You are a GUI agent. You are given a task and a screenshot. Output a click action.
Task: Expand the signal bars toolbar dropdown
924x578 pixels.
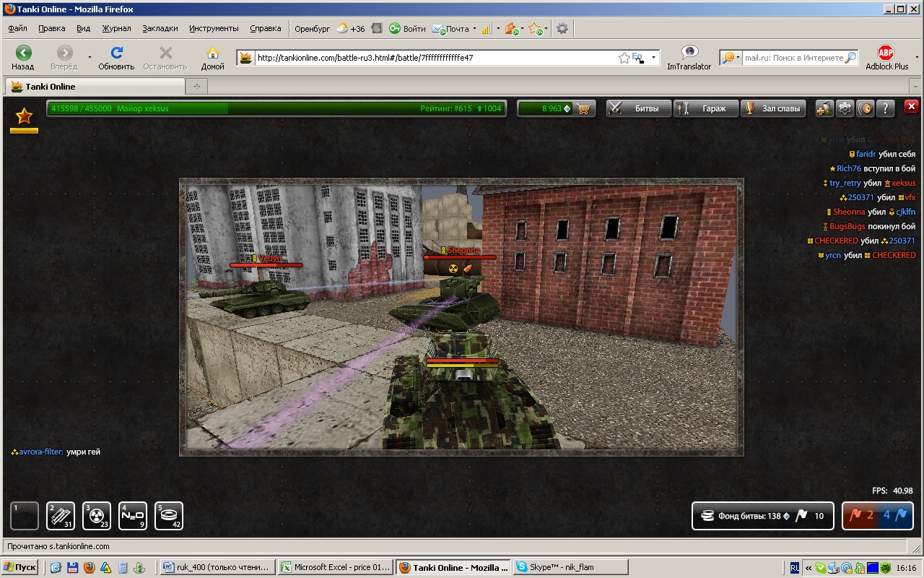[498, 29]
